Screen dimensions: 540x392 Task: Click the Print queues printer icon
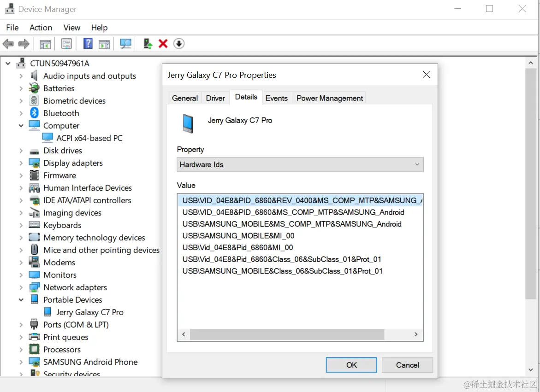click(34, 336)
